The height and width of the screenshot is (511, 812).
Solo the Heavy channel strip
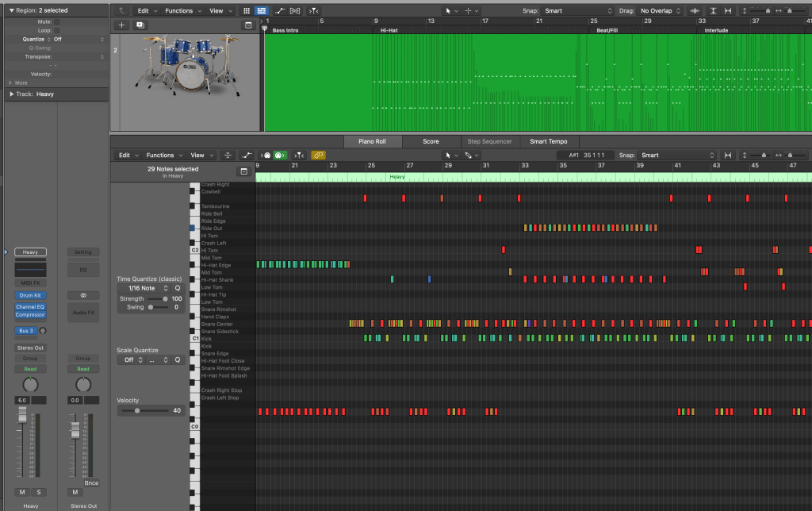pyautogui.click(x=37, y=492)
